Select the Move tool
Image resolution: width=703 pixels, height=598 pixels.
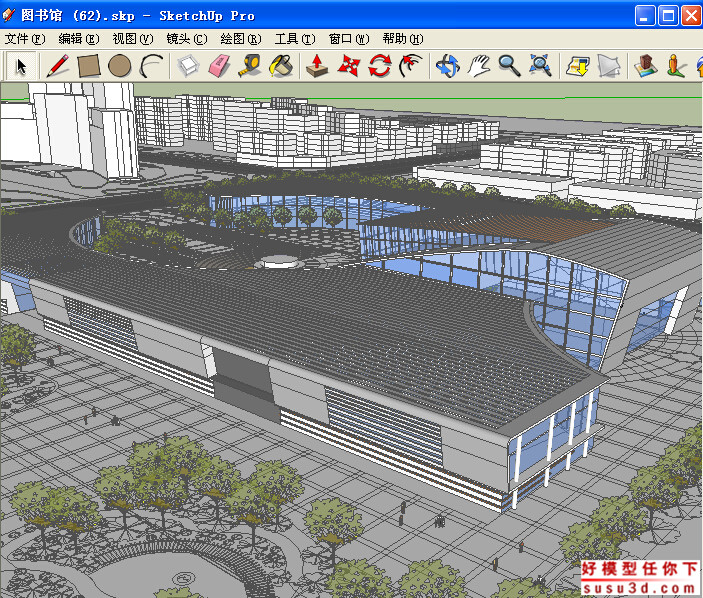point(349,66)
